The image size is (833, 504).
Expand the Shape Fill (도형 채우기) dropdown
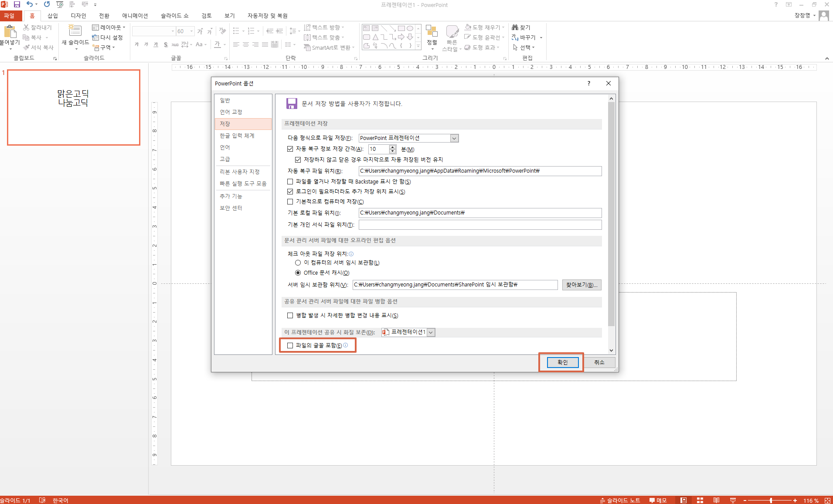[503, 27]
